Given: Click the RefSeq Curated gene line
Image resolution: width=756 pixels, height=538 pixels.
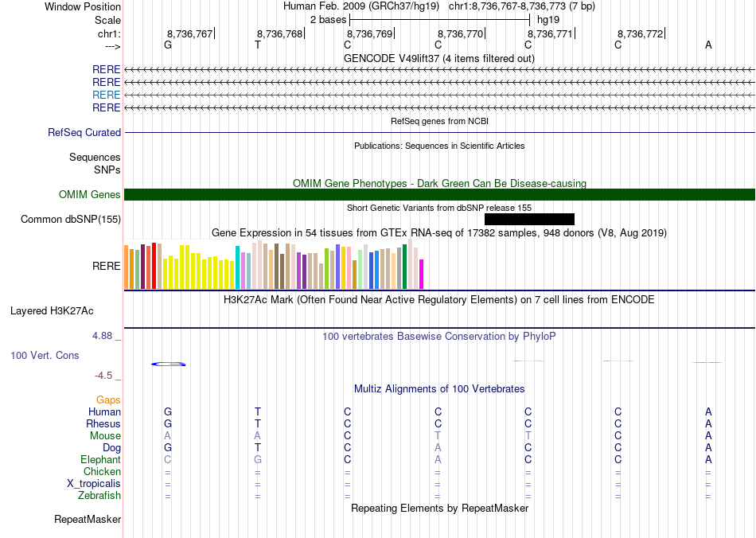Looking at the screenshot, I should pyautogui.click(x=440, y=133).
